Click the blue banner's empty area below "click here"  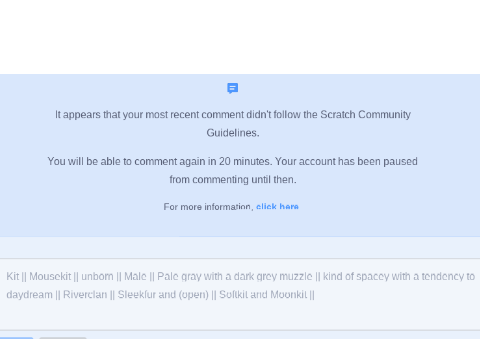(240, 224)
